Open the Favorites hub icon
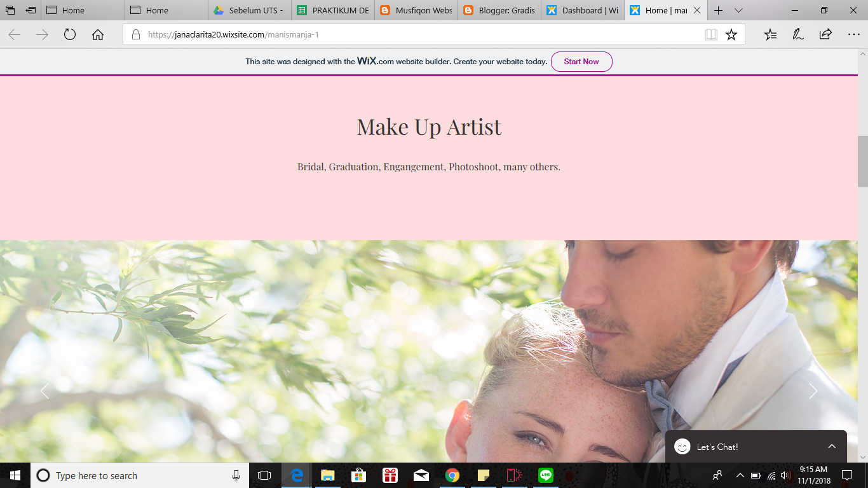The image size is (868, 488). click(x=770, y=35)
